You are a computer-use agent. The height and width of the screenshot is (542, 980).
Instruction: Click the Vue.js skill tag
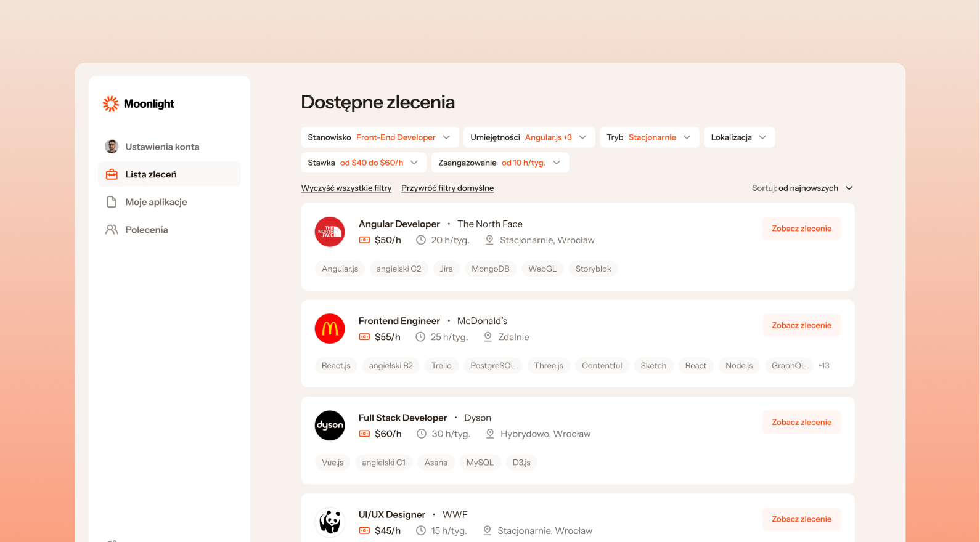(332, 463)
